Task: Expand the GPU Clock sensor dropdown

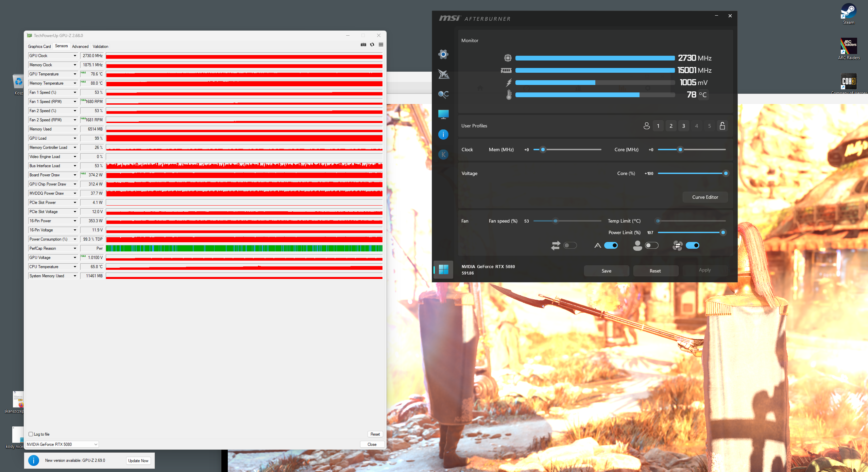Action: [75, 56]
